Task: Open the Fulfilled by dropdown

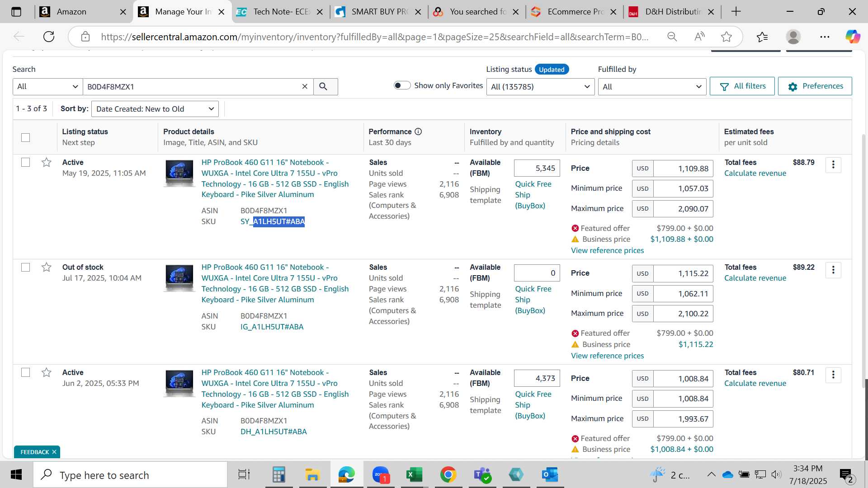Action: [x=652, y=86]
